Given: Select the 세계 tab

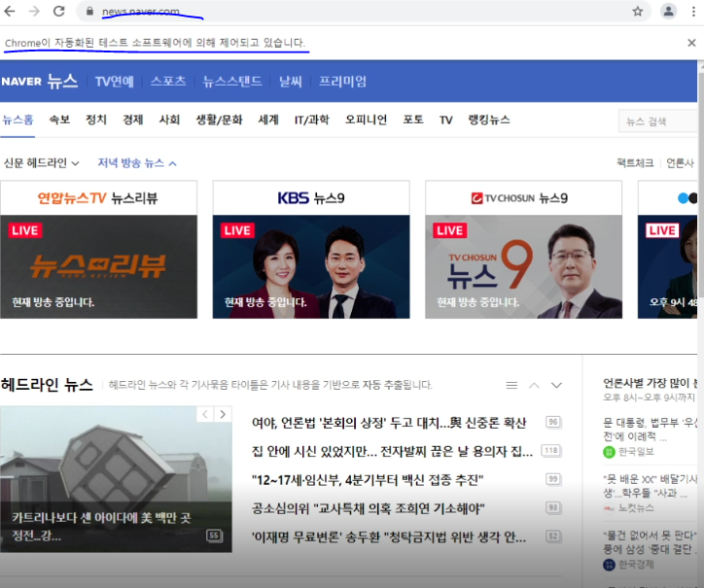Looking at the screenshot, I should tap(268, 120).
